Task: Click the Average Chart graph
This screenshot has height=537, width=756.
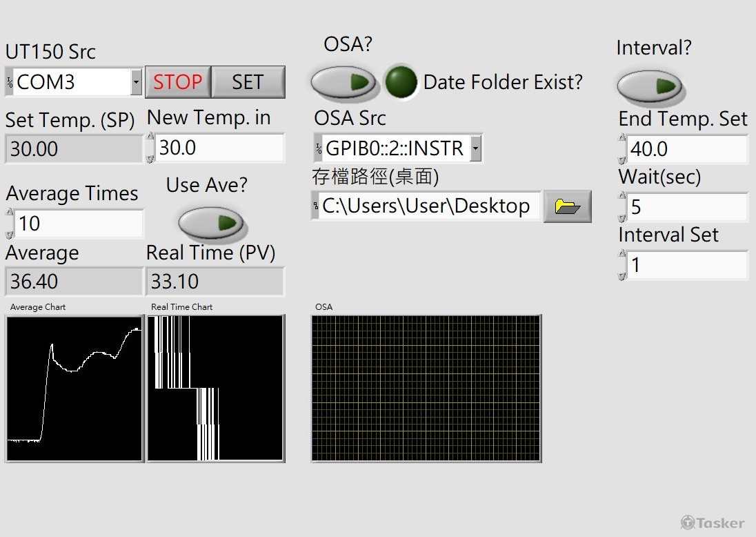Action: click(x=74, y=389)
